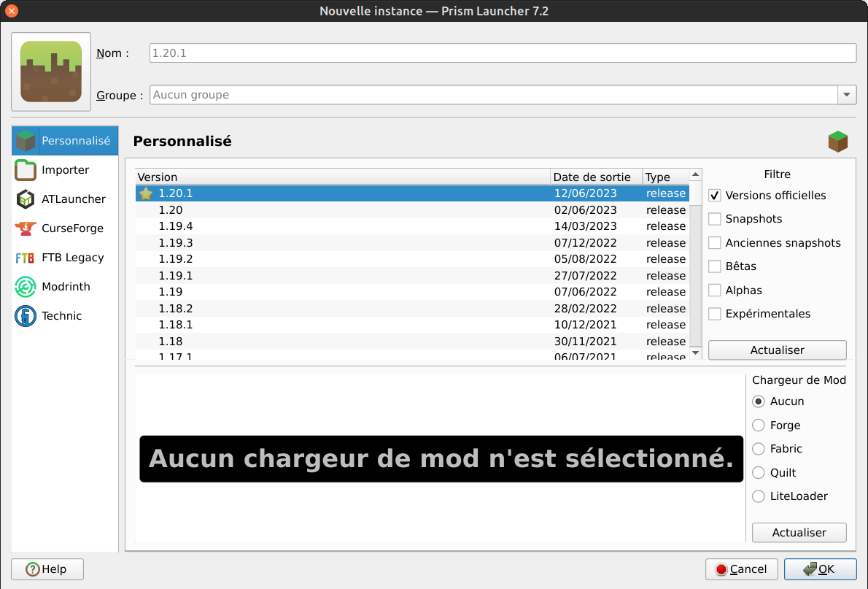868x589 pixels.
Task: Click the grass block instance icon button
Action: (x=51, y=72)
